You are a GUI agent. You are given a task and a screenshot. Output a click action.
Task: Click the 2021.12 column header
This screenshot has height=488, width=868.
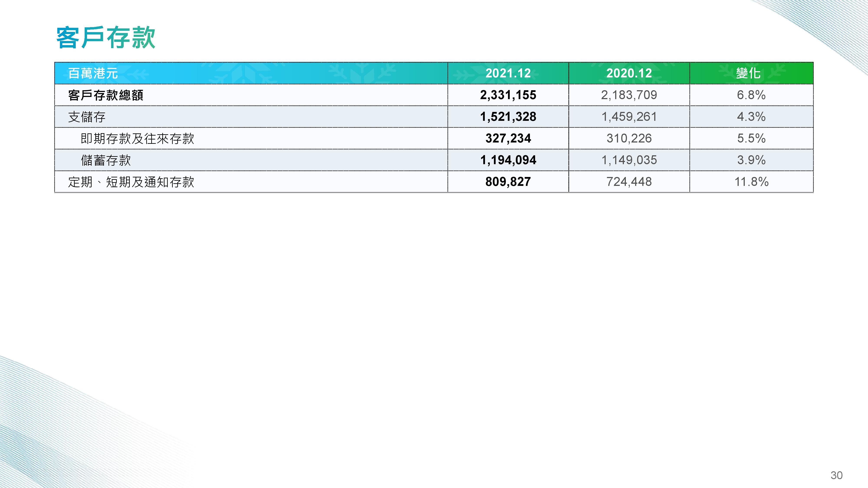(508, 73)
